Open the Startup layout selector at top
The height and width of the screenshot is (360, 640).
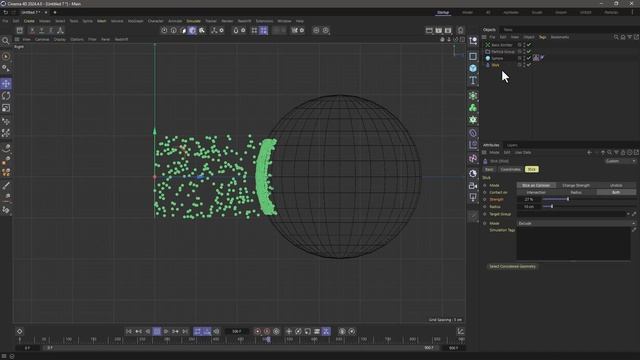tap(443, 13)
